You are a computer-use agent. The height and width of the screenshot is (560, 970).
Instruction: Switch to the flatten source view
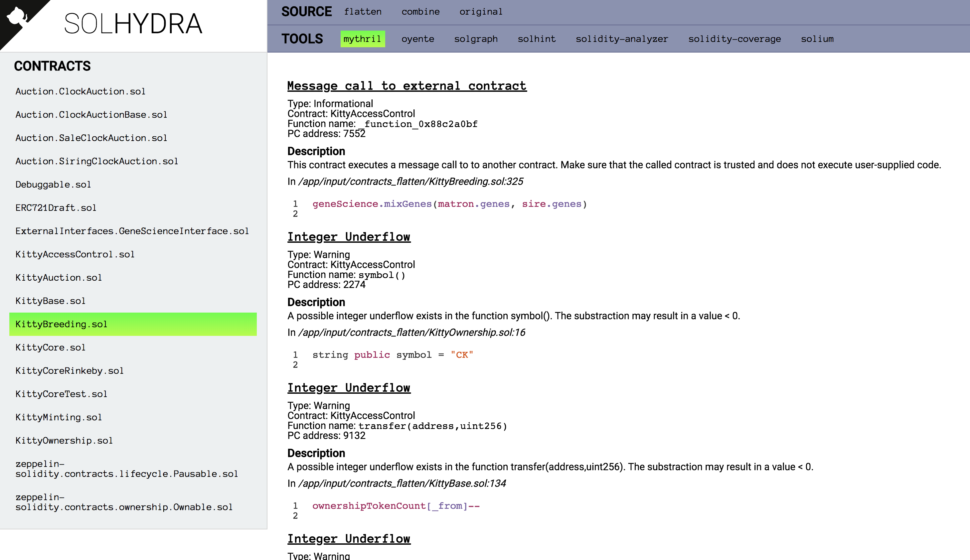pos(363,12)
